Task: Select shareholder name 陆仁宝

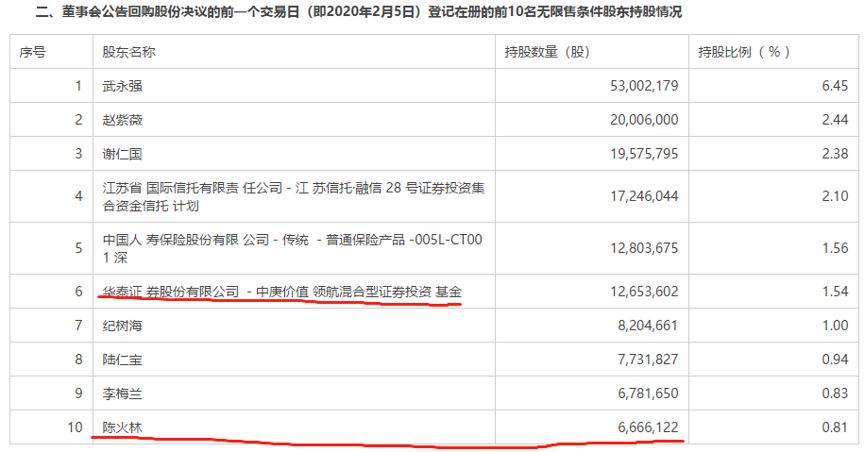Action: pos(122,360)
